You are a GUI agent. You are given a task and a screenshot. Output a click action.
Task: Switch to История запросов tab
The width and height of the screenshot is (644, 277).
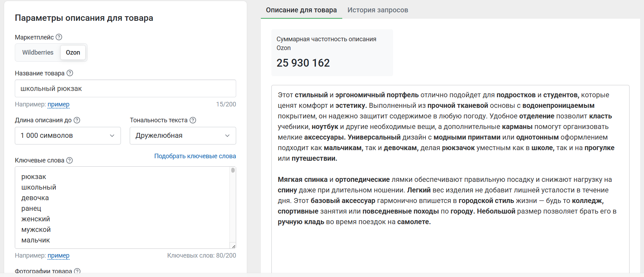[378, 10]
